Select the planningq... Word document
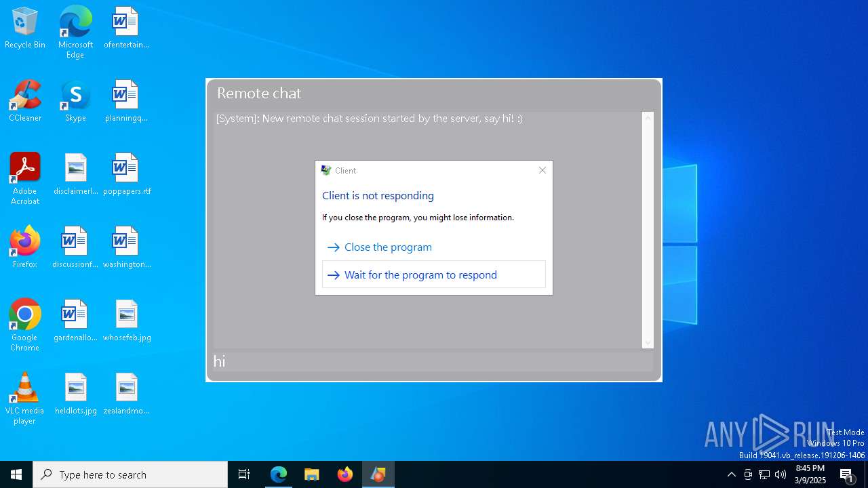Image resolution: width=868 pixels, height=488 pixels. pyautogui.click(x=126, y=102)
